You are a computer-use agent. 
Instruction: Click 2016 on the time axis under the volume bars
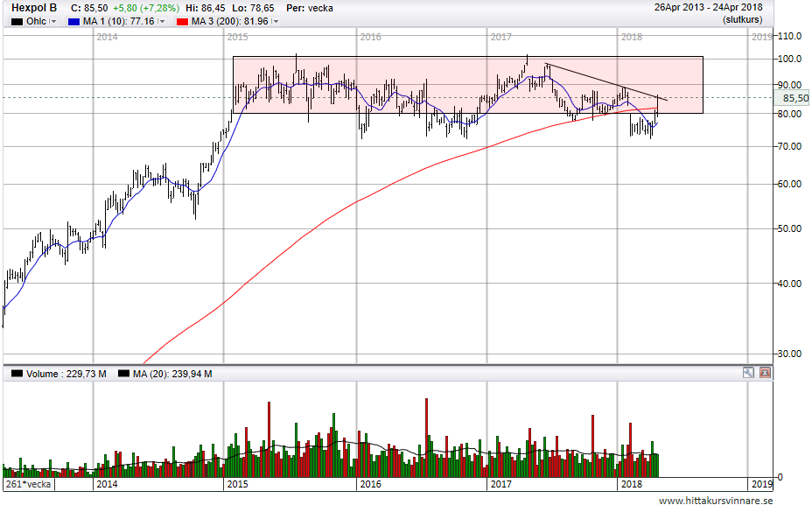[370, 484]
